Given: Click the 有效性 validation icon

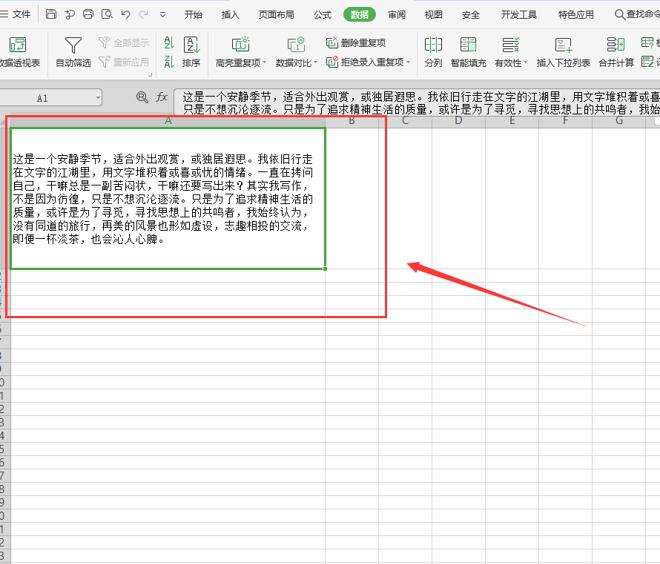Looking at the screenshot, I should click(510, 44).
